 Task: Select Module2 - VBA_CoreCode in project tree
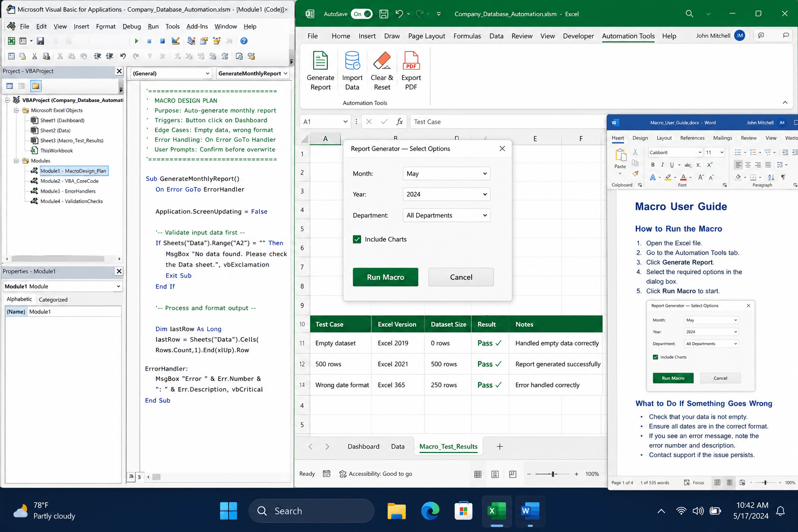click(70, 181)
